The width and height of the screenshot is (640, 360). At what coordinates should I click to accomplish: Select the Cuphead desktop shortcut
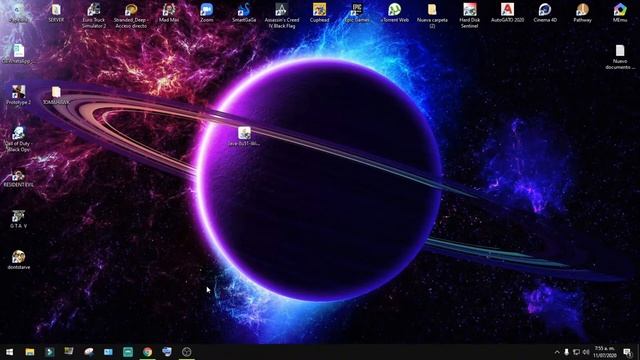(x=319, y=13)
